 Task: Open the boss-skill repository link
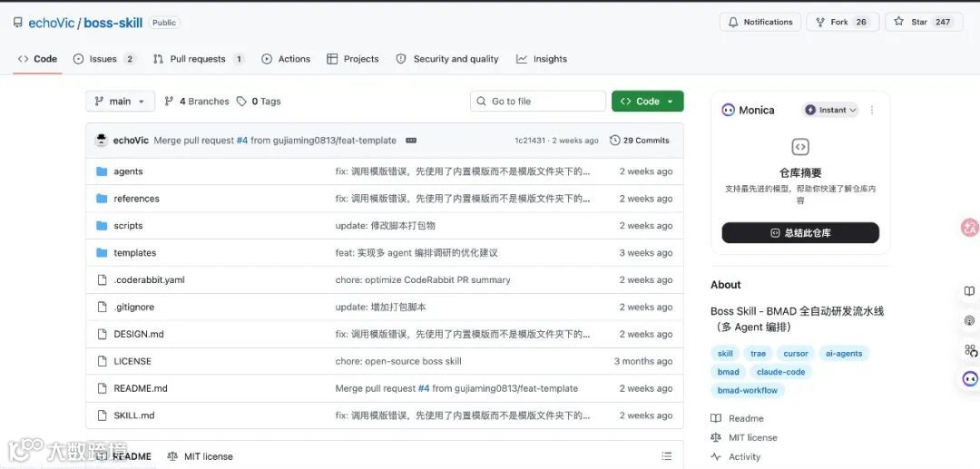(113, 23)
